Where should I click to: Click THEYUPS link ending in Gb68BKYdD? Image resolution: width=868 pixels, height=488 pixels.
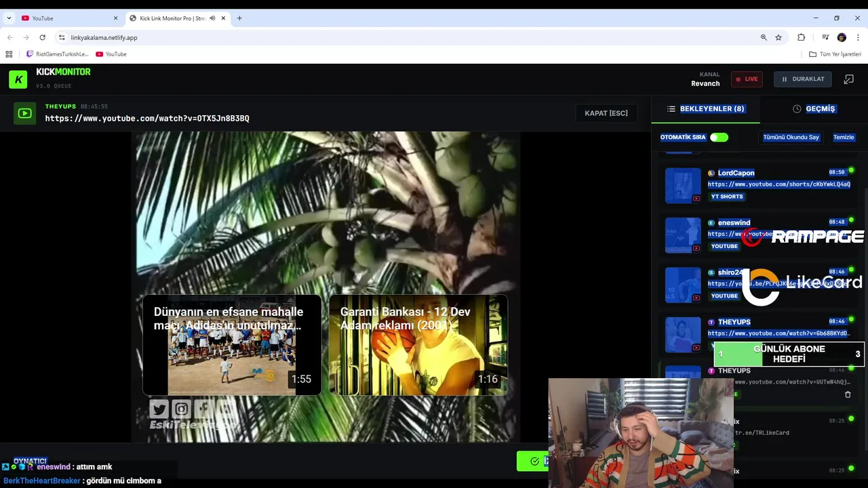(778, 333)
